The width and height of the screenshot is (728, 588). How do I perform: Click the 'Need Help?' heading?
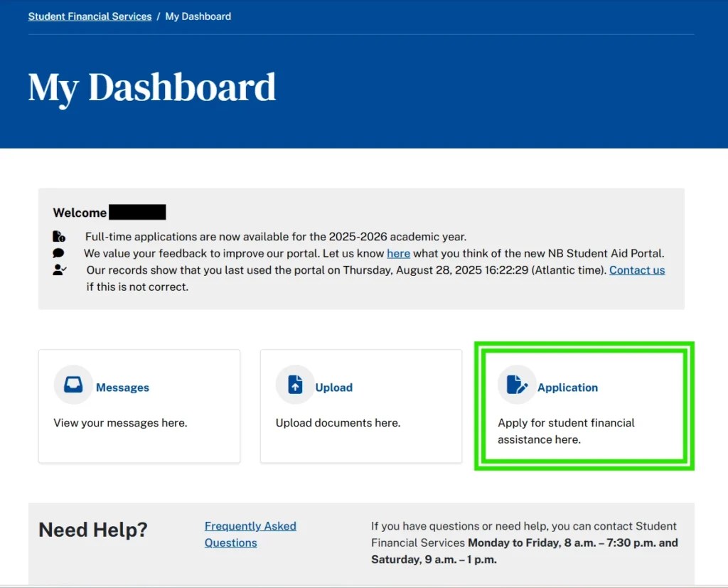click(x=93, y=529)
